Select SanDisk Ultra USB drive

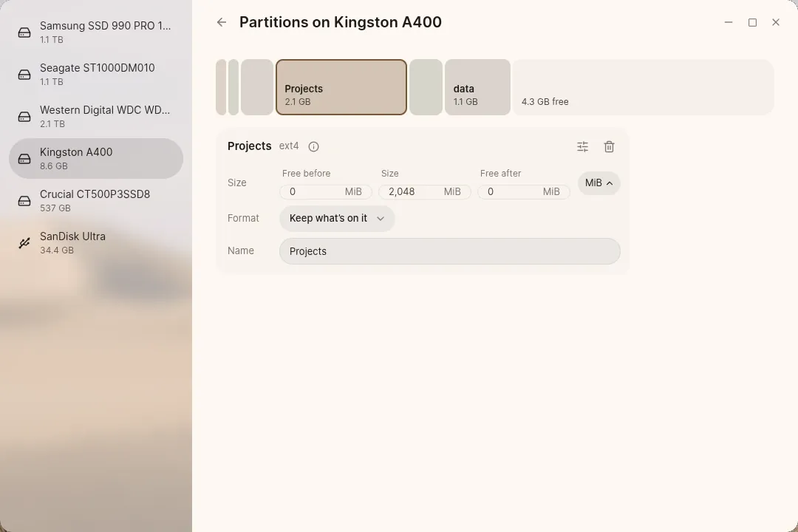96,243
